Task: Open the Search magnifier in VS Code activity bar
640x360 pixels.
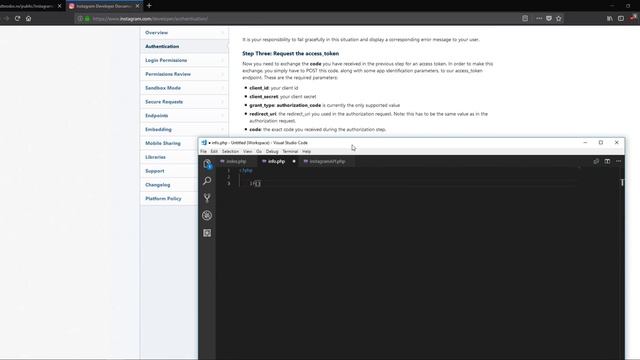Action: [207, 181]
